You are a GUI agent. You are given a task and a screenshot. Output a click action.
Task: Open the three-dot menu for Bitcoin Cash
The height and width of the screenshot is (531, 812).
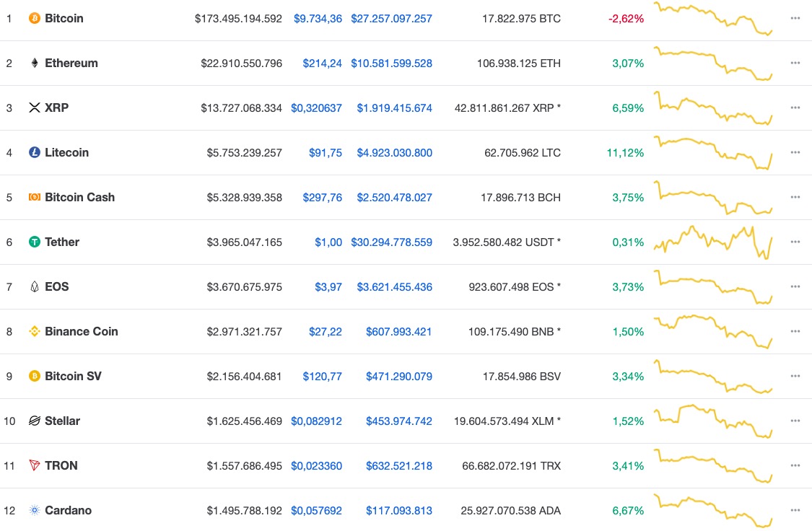pyautogui.click(x=795, y=197)
